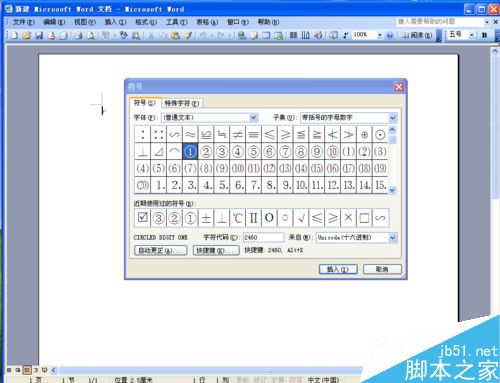
Task: Toggle Print Layout view button at bottom left
Action: (x=27, y=370)
